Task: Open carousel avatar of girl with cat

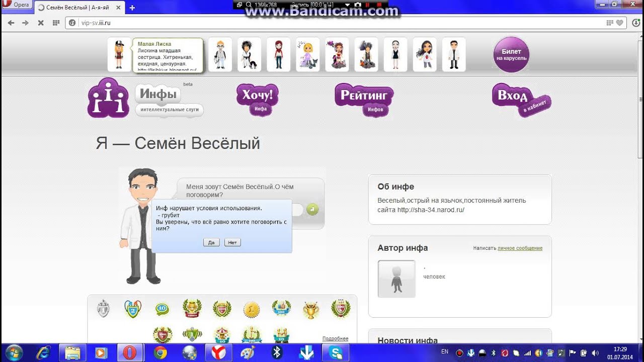Action: (250, 54)
